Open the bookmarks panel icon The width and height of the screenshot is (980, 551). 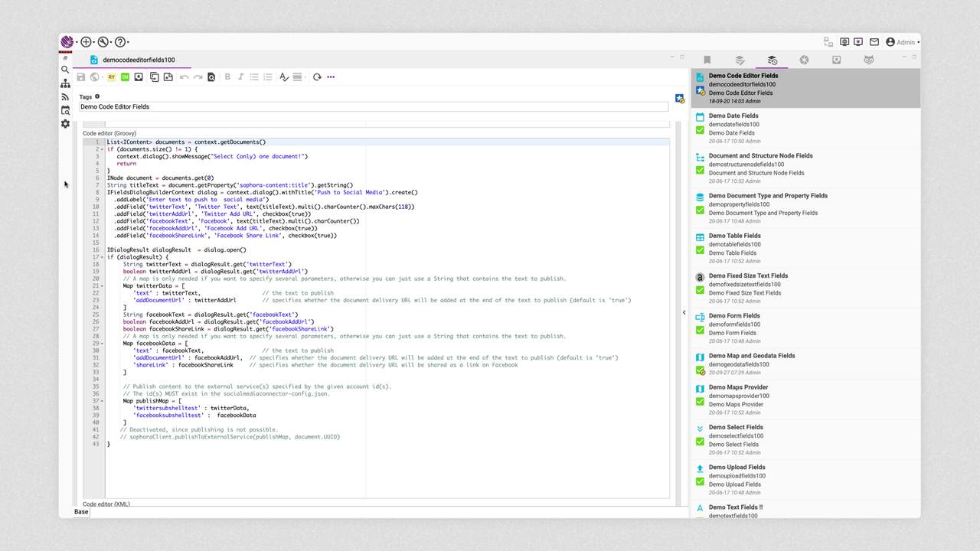click(707, 59)
